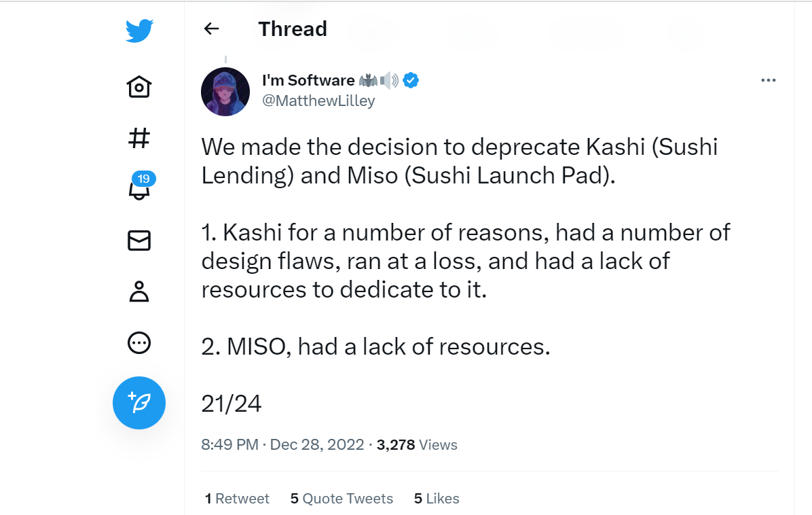This screenshot has height=515, width=812.
Task: Click the Twitter bird logo
Action: [x=139, y=31]
